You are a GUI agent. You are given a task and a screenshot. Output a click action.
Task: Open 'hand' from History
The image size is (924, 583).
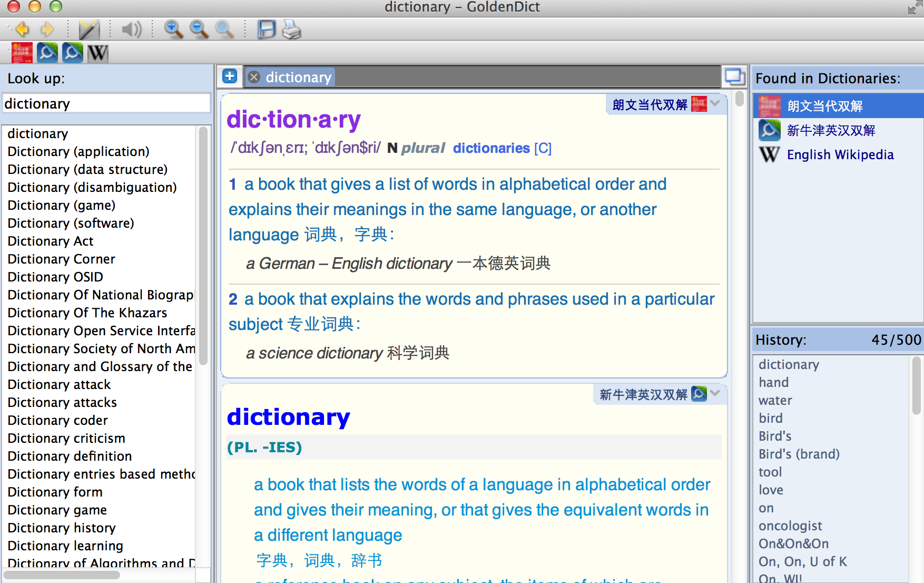click(x=774, y=383)
